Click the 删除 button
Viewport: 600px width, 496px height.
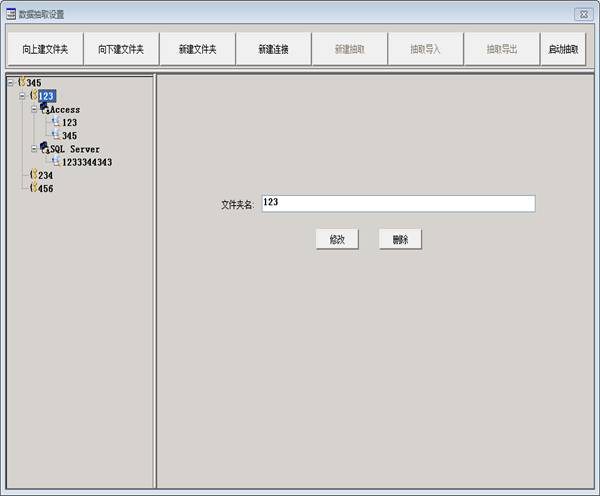tap(400, 240)
